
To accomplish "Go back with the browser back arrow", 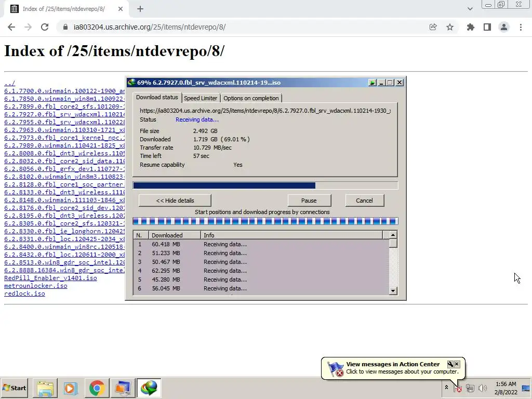I will (11, 27).
